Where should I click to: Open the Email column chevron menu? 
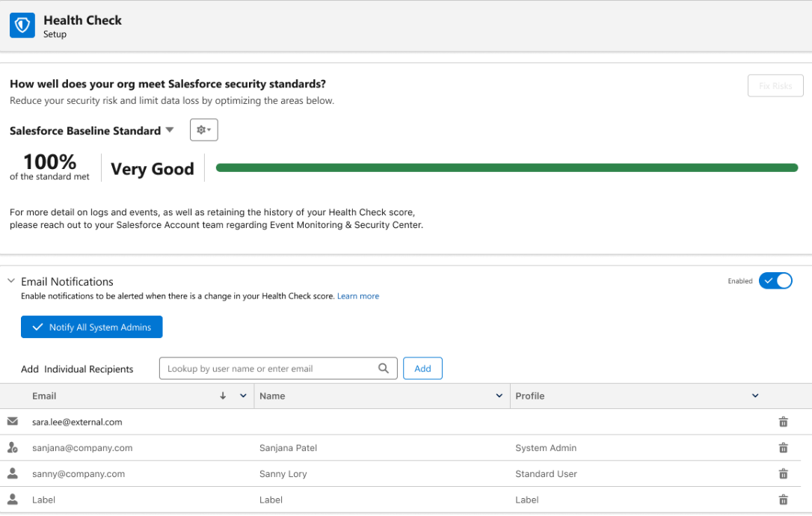pos(243,396)
